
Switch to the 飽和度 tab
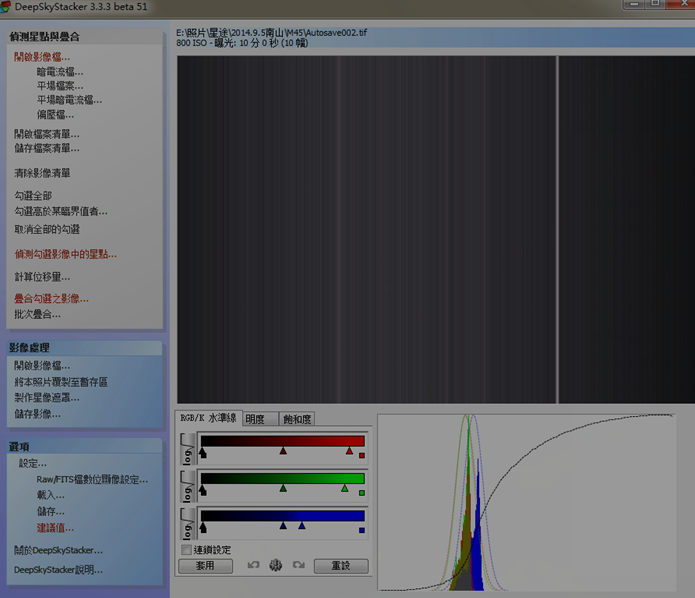tap(297, 419)
